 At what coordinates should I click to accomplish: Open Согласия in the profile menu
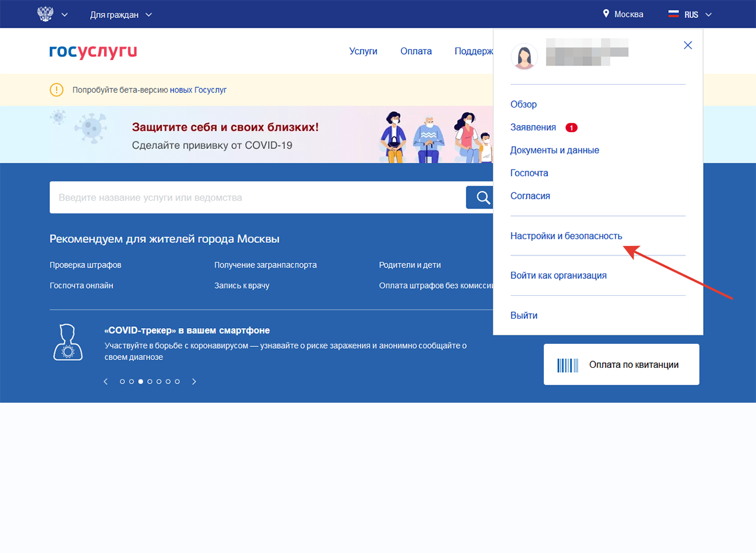coord(530,196)
